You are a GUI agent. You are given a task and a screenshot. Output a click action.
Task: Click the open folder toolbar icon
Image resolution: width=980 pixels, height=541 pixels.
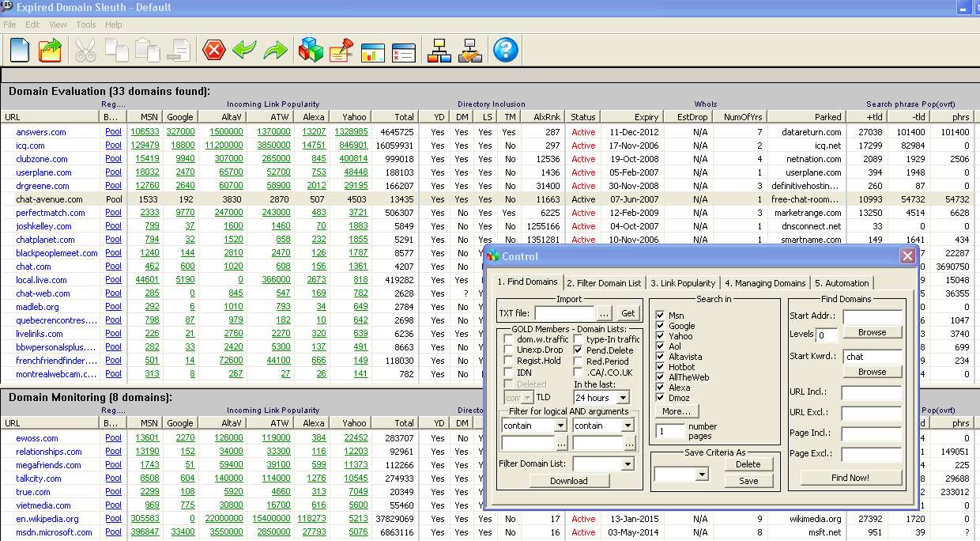point(51,51)
